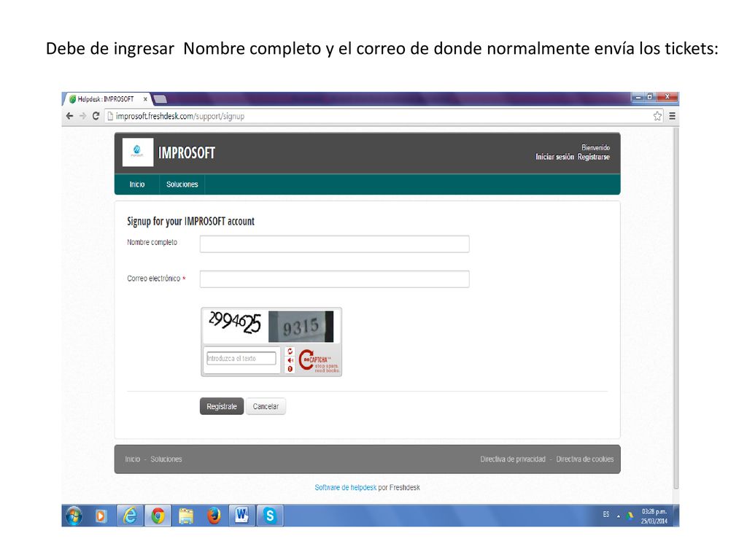Click Software de helpdesk link
747x560 pixels.
[x=345, y=487]
